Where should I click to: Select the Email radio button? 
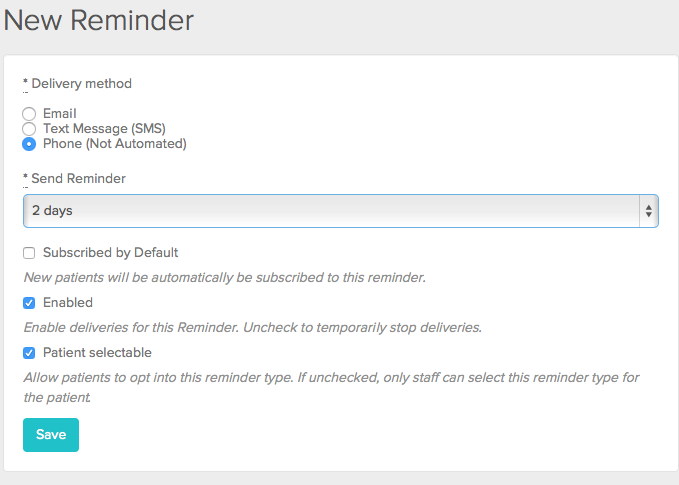[x=29, y=114]
